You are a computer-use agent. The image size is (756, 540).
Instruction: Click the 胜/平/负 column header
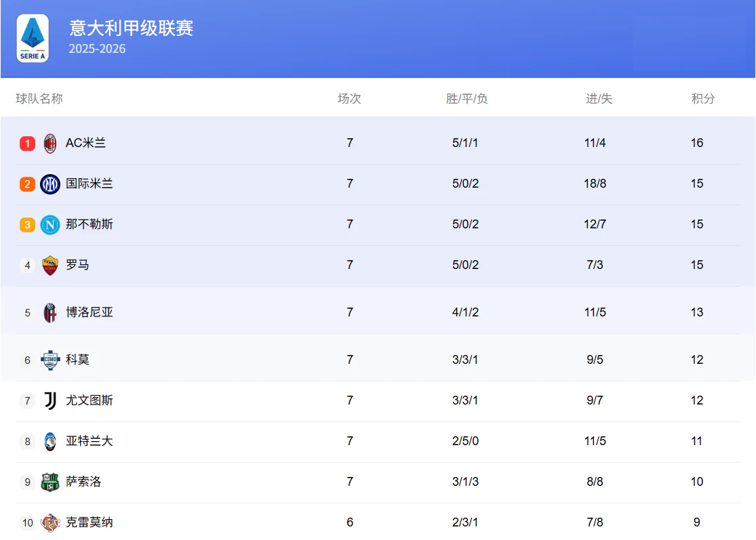tap(466, 99)
